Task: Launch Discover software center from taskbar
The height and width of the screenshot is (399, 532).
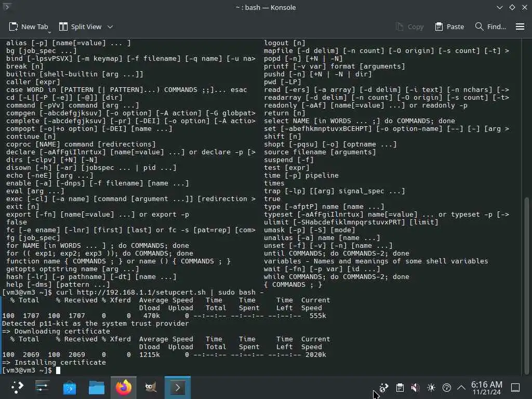Action: click(x=70, y=388)
